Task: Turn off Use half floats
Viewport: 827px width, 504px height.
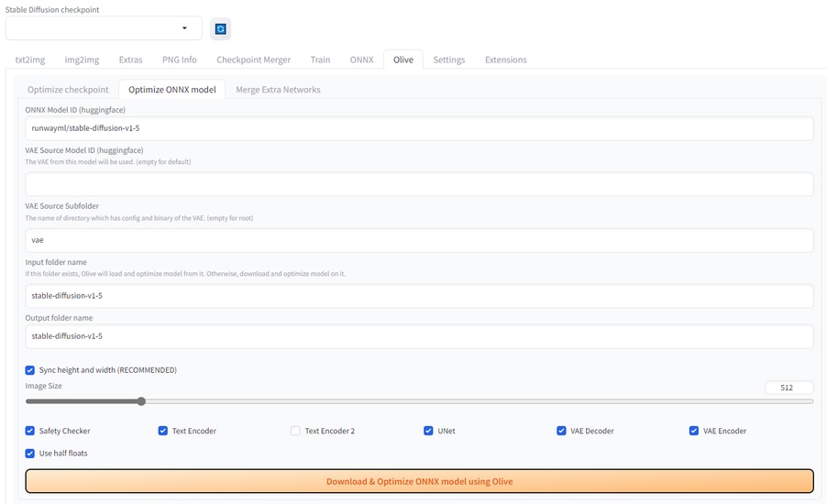Action: (30, 454)
